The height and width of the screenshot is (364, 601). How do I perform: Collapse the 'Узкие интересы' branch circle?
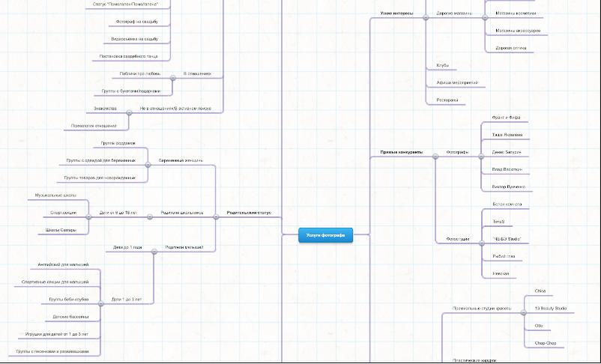[425, 17]
